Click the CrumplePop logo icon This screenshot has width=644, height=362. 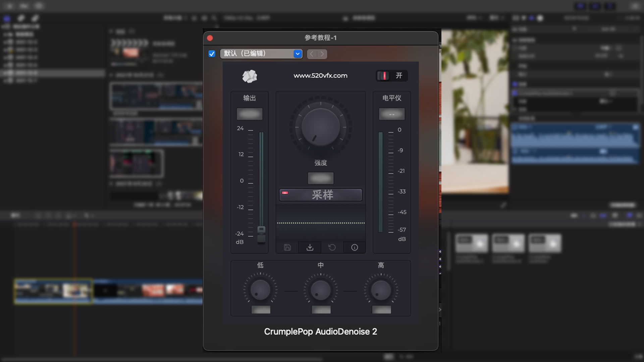point(250,76)
